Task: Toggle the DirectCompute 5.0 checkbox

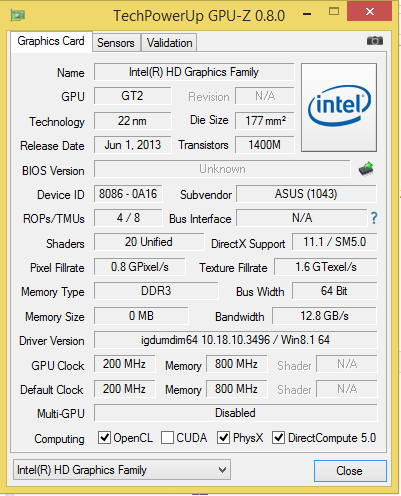Action: click(278, 437)
